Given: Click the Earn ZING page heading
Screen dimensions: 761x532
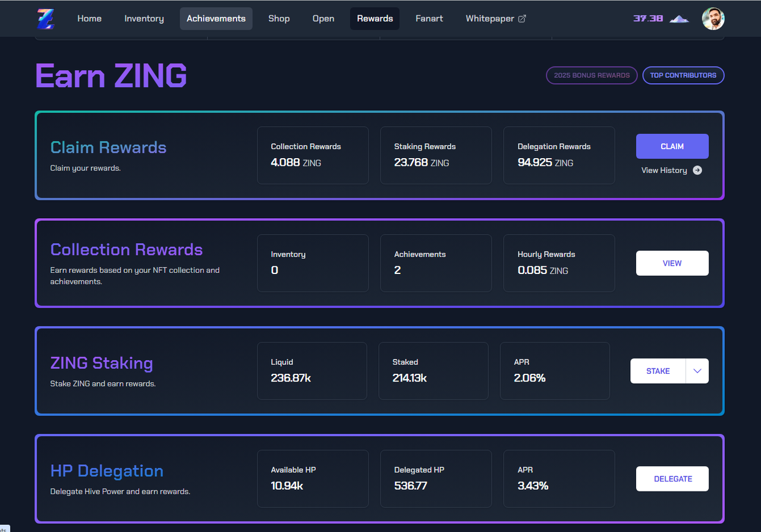Looking at the screenshot, I should pyautogui.click(x=111, y=76).
